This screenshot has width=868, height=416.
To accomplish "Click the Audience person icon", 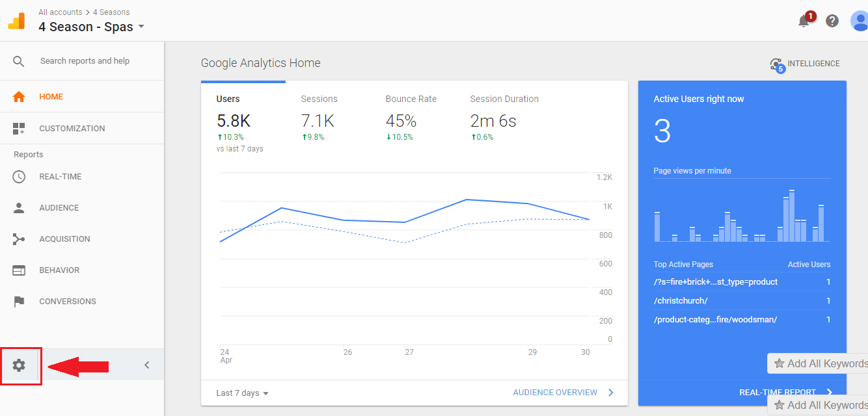I will (19, 208).
